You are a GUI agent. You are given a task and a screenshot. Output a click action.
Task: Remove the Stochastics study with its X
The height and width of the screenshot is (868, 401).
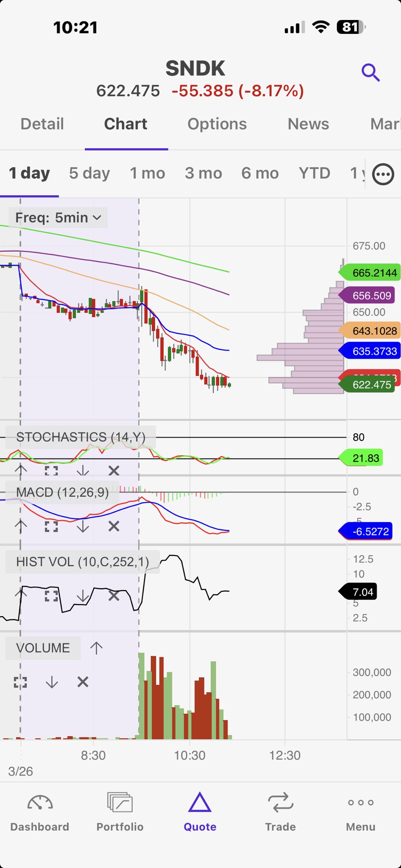pos(114,470)
